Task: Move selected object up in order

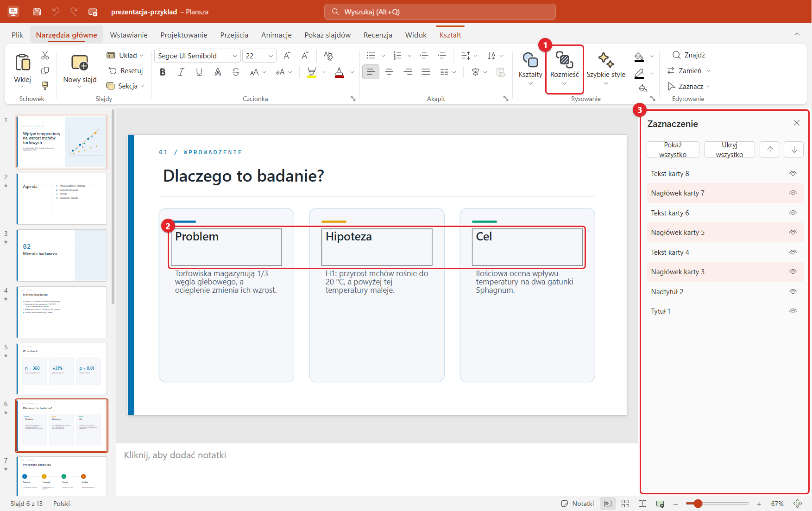Action: point(770,150)
